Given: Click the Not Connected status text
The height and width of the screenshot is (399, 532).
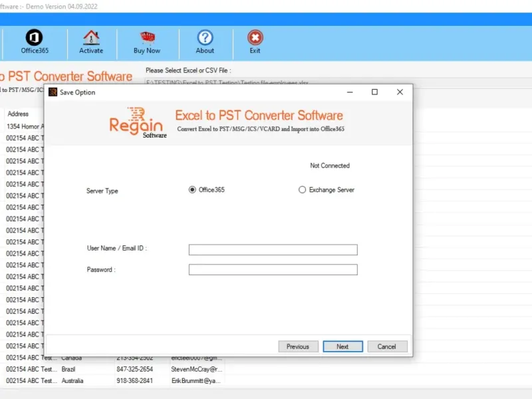Looking at the screenshot, I should coord(330,166).
